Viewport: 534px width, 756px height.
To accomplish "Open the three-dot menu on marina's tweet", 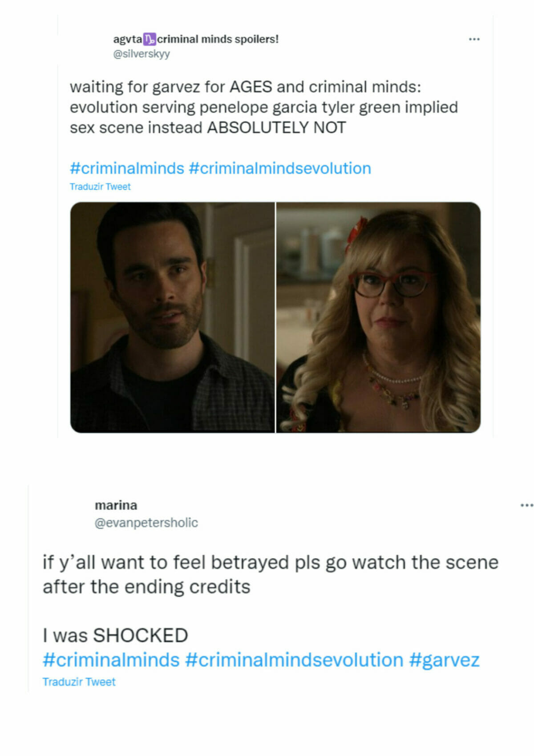I will click(526, 505).
